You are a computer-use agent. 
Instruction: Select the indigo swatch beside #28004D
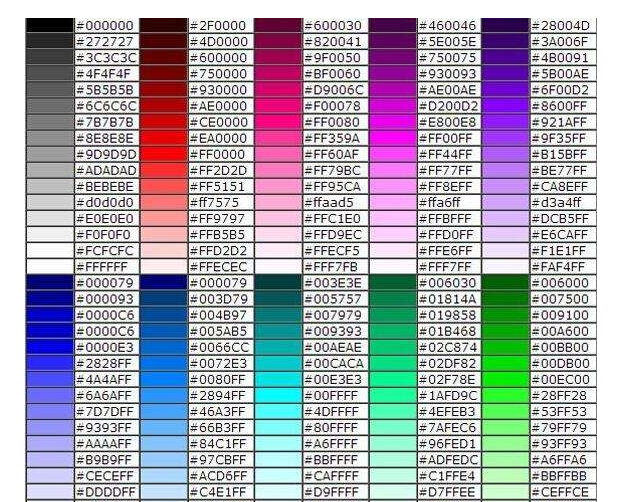coord(505,25)
